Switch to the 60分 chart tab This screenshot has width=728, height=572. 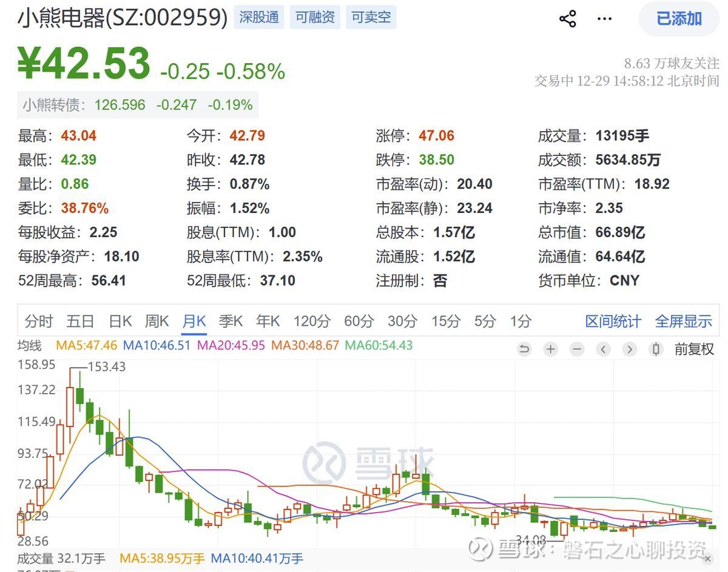tap(359, 321)
